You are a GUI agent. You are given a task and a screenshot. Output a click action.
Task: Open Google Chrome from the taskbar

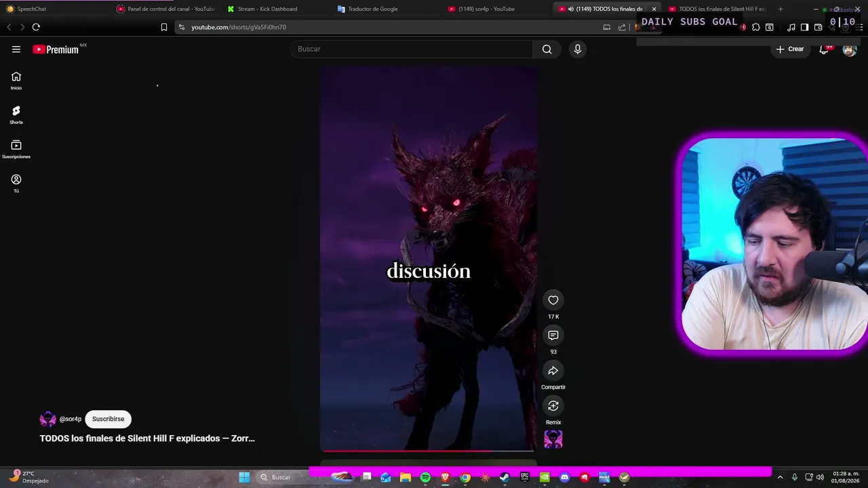(465, 477)
